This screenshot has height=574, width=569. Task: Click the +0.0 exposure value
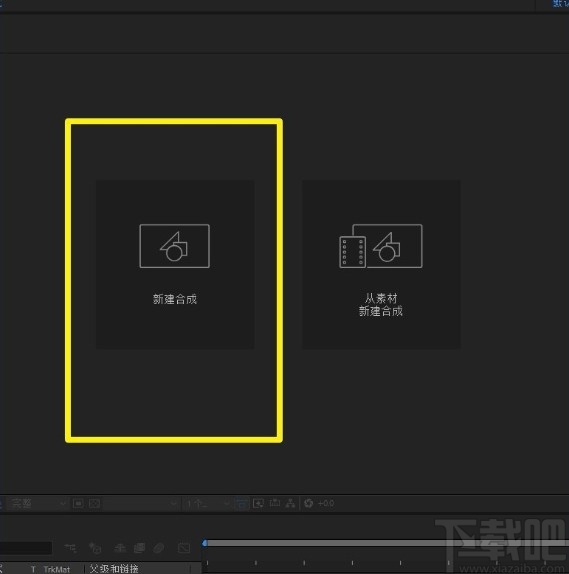(x=326, y=504)
